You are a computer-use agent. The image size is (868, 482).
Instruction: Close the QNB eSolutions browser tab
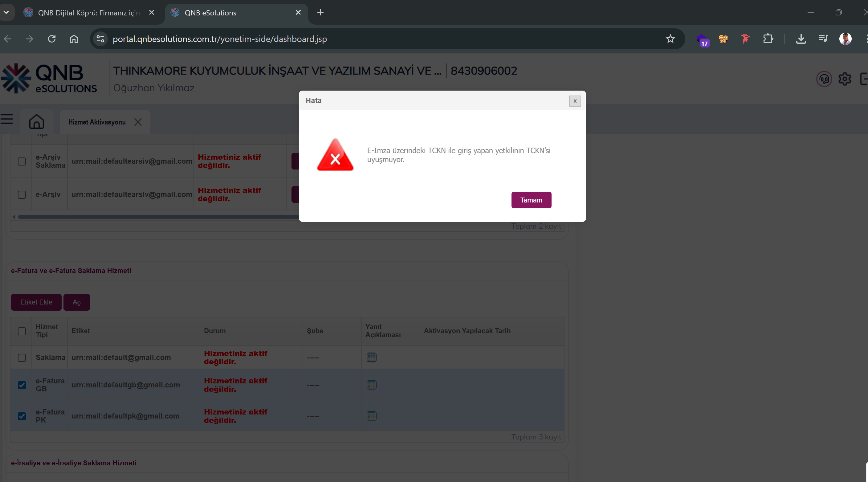298,12
